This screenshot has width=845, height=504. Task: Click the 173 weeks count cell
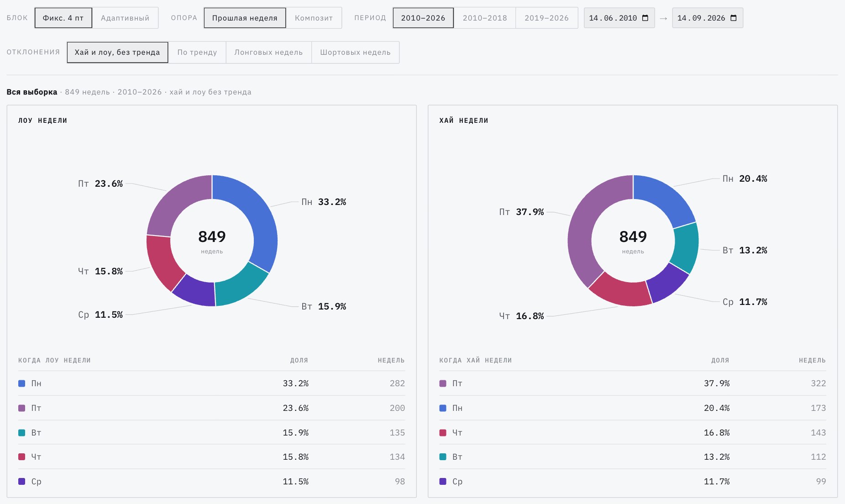818,408
